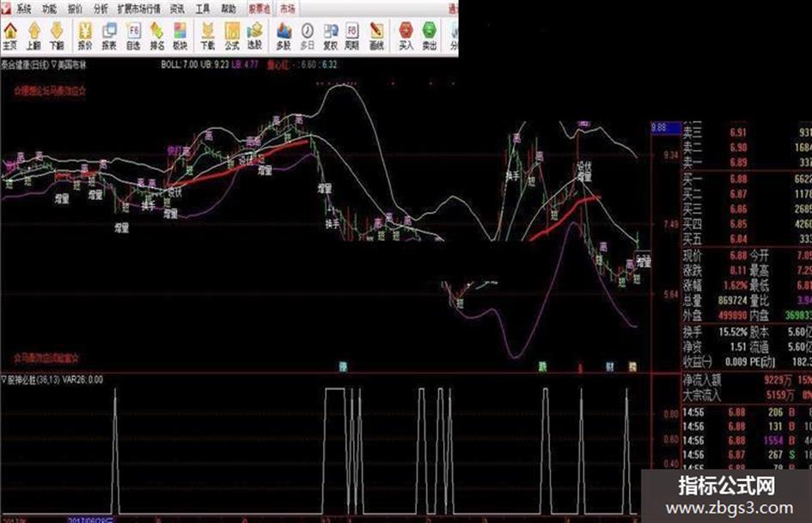Click the 下载 download icon

[208, 36]
